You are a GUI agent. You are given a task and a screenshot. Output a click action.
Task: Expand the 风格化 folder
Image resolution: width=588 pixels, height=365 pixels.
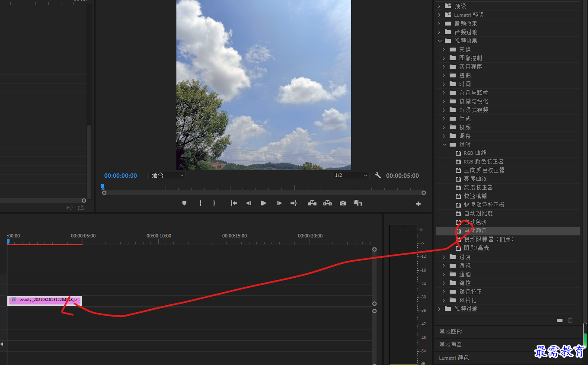(444, 300)
